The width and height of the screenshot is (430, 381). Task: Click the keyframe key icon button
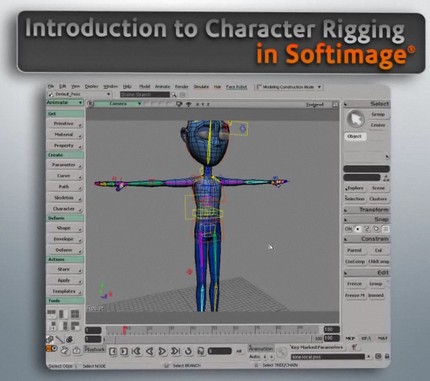(x=281, y=352)
